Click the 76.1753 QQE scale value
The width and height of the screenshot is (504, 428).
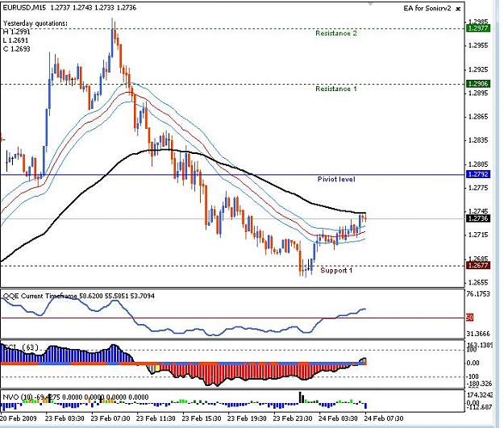478,293
